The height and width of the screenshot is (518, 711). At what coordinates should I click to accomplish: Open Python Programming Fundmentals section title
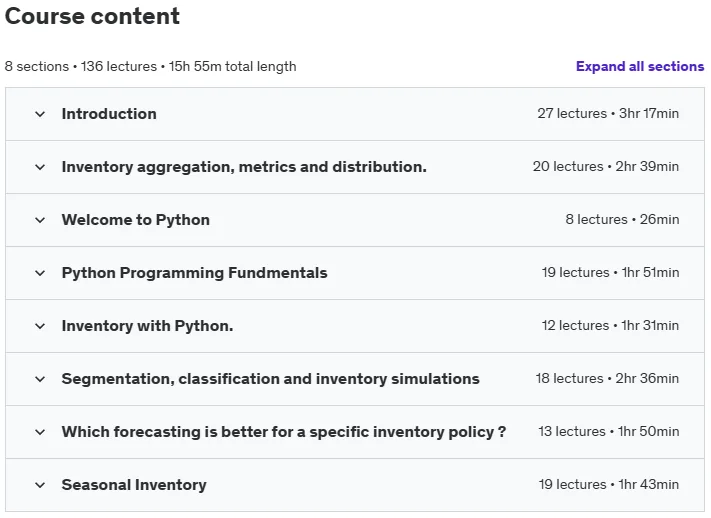195,273
